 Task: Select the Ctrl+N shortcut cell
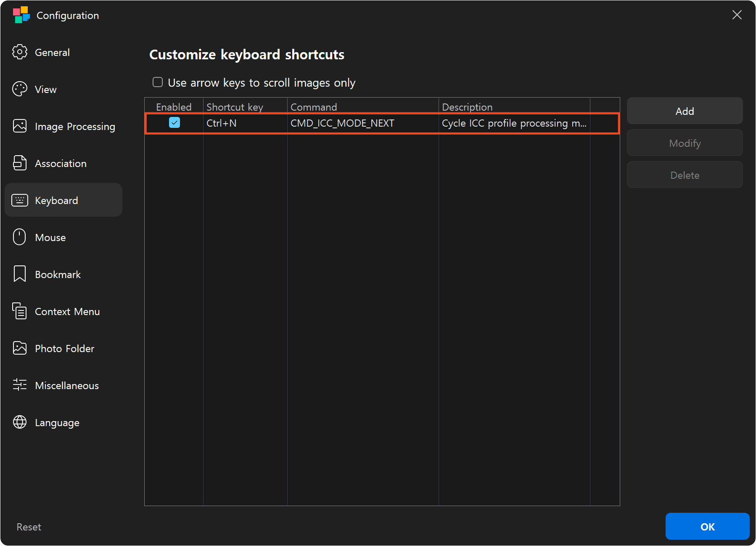pyautogui.click(x=245, y=123)
